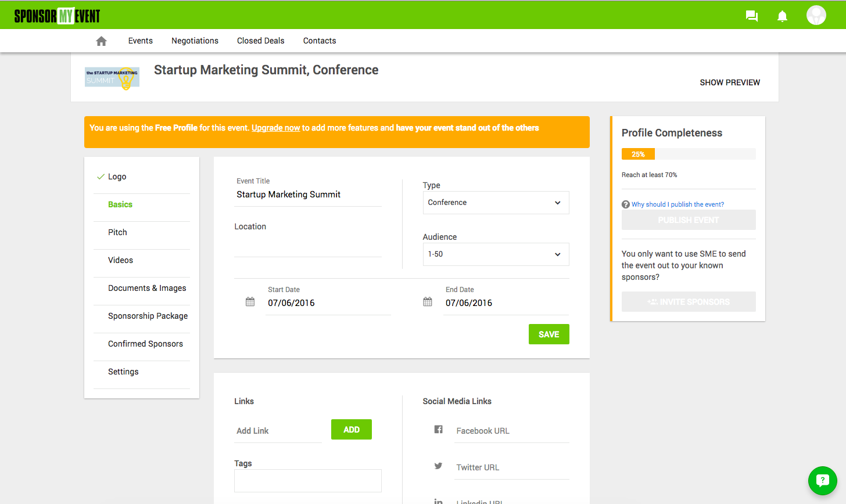Viewport: 846px width, 504px height.
Task: Click the Event Title field
Action: pos(307,195)
